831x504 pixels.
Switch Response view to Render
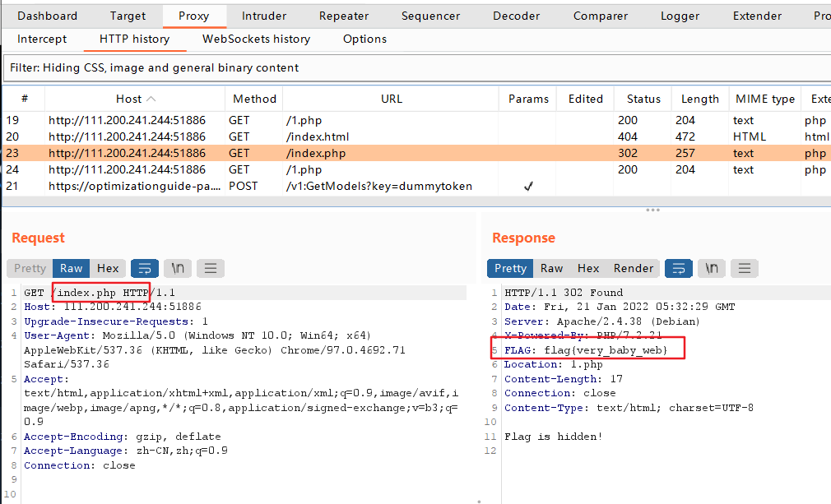pyautogui.click(x=634, y=268)
